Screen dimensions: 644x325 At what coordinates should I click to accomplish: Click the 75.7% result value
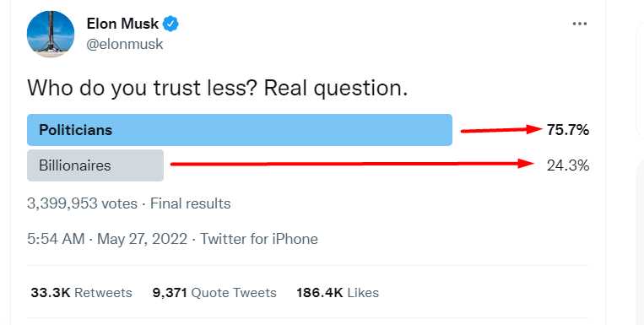567,130
